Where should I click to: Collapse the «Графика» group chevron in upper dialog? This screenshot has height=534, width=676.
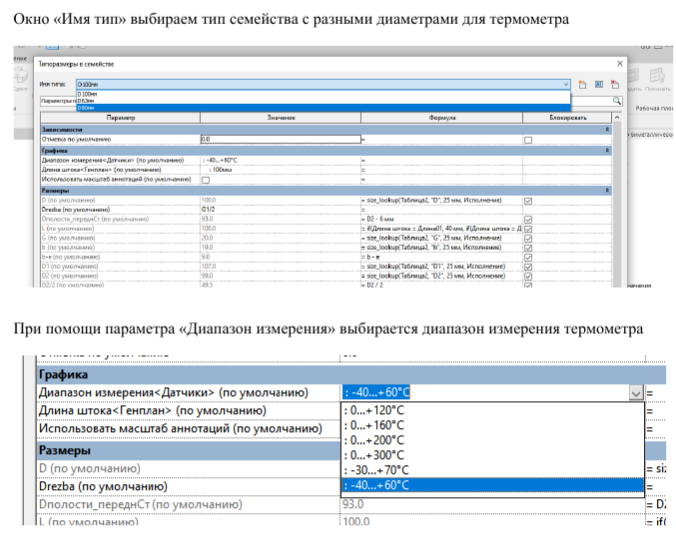[x=607, y=150]
